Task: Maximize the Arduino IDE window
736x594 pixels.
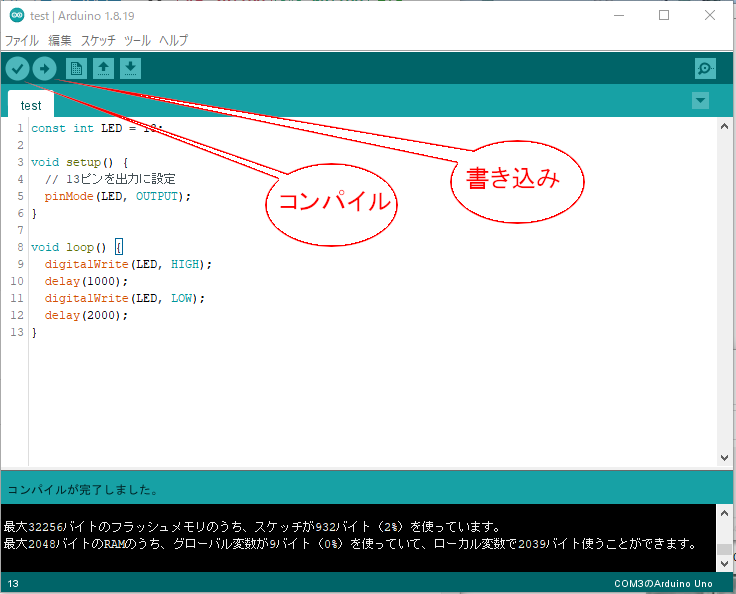Action: (664, 15)
